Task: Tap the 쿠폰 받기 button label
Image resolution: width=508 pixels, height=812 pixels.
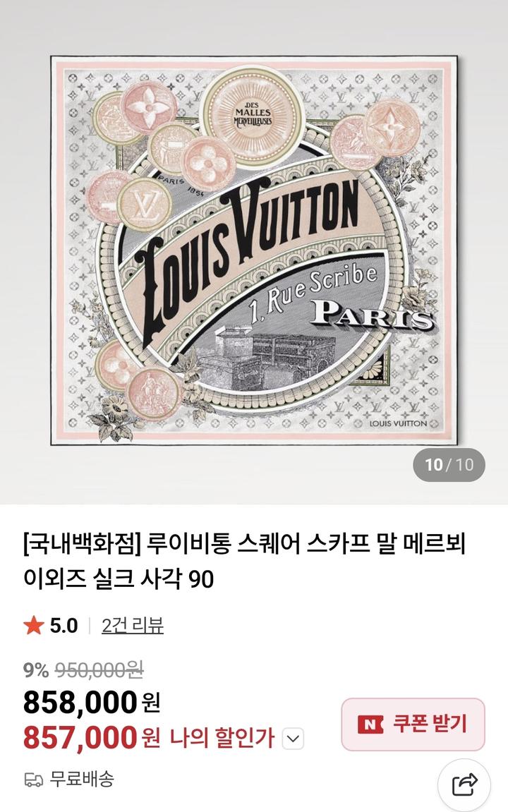Action: click(430, 724)
